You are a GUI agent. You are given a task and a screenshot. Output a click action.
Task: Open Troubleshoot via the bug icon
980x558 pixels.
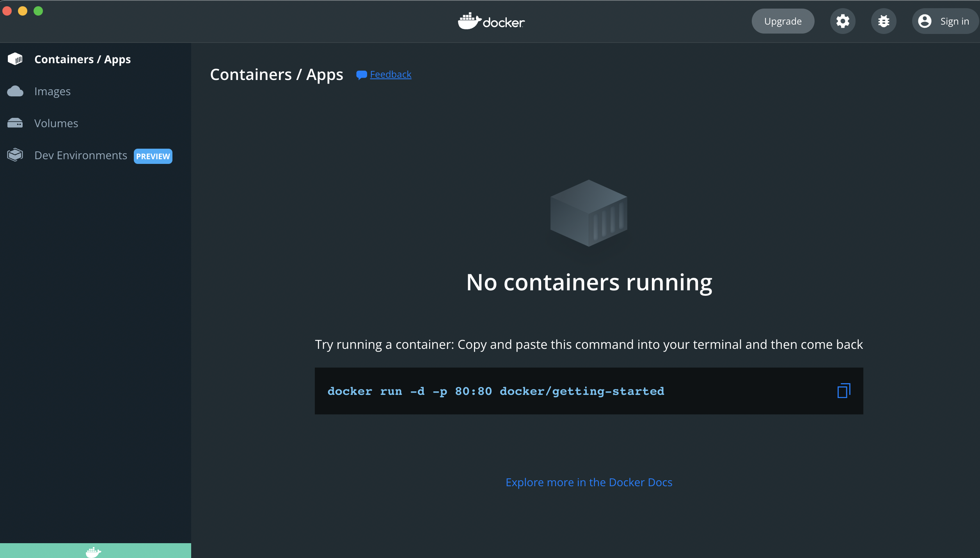tap(884, 21)
